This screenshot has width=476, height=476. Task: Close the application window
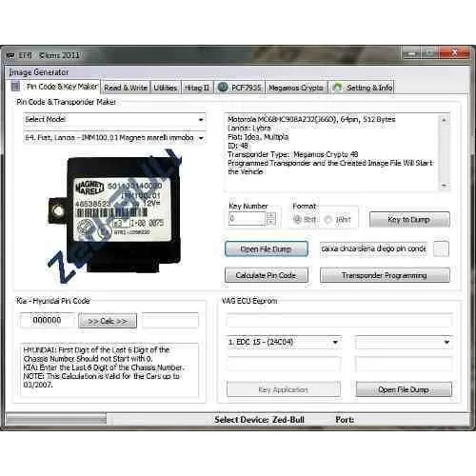454,53
